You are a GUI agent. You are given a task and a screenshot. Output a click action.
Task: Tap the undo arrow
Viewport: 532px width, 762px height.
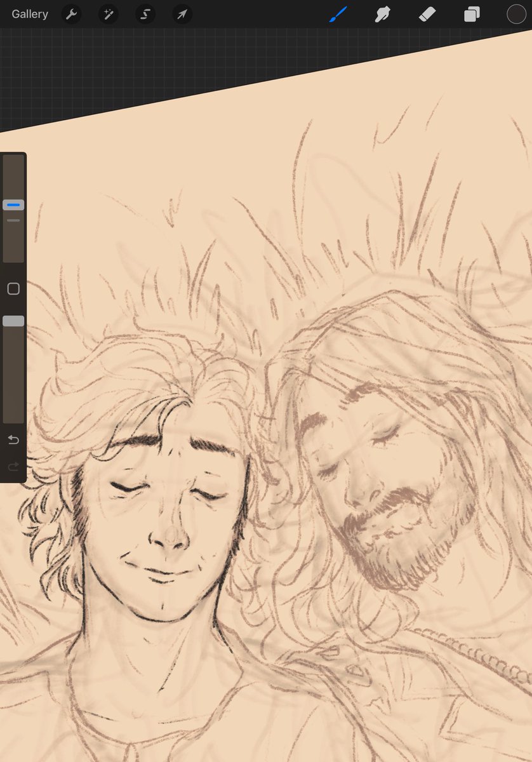pos(13,439)
